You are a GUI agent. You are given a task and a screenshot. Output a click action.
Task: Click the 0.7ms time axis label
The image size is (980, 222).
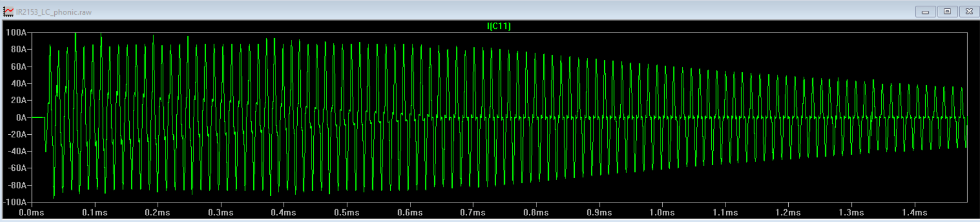point(473,213)
